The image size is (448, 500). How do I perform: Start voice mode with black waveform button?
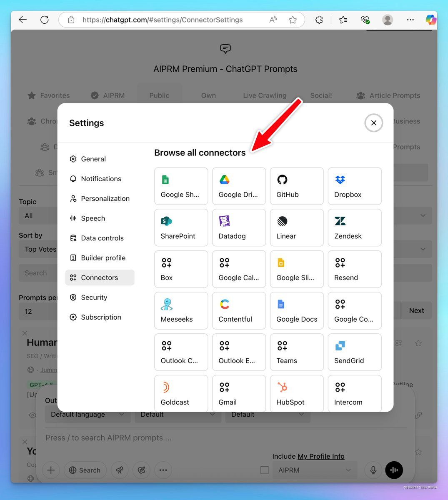394,470
